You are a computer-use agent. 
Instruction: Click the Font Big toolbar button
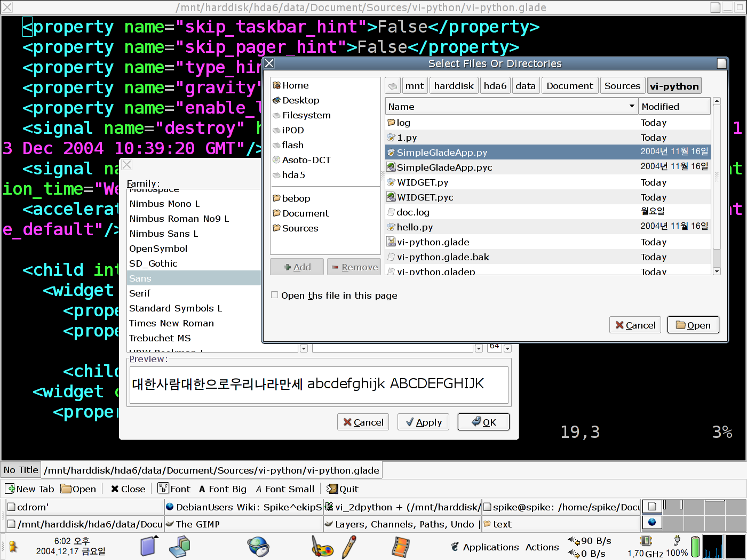222,489
